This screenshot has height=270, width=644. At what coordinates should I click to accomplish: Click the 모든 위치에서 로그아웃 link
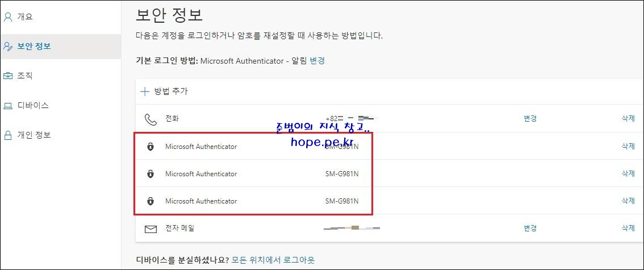click(x=273, y=260)
